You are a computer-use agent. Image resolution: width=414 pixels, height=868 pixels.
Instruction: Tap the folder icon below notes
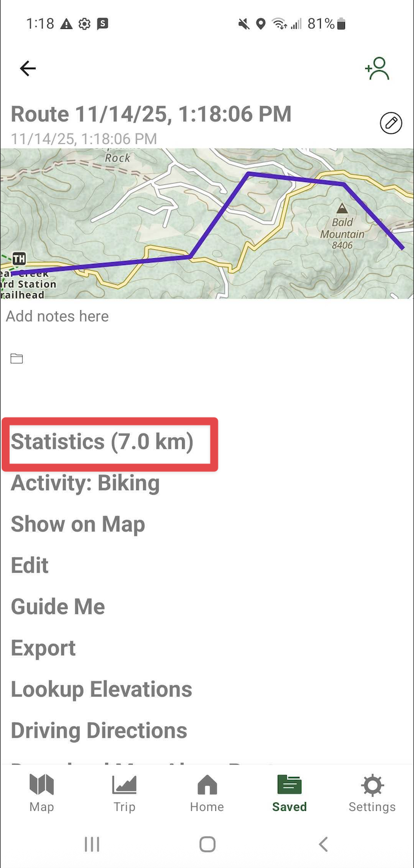(x=17, y=358)
